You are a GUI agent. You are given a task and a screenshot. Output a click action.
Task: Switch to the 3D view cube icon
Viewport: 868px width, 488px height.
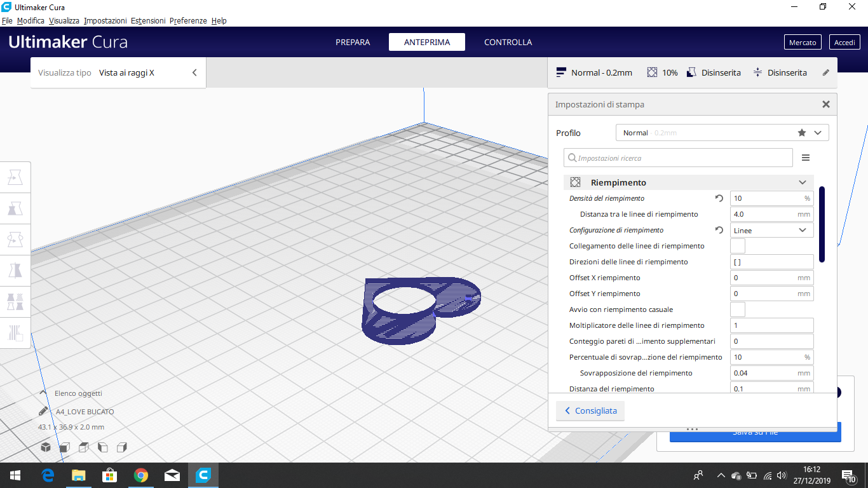tap(46, 447)
